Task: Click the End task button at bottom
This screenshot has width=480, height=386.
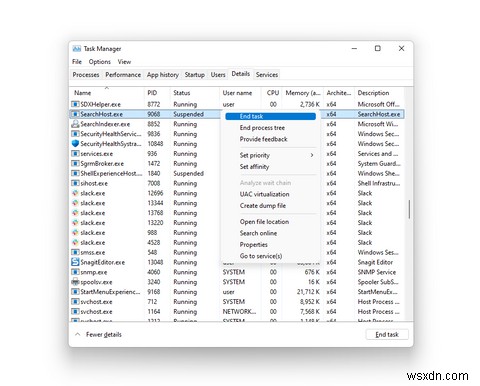Action: click(x=387, y=334)
